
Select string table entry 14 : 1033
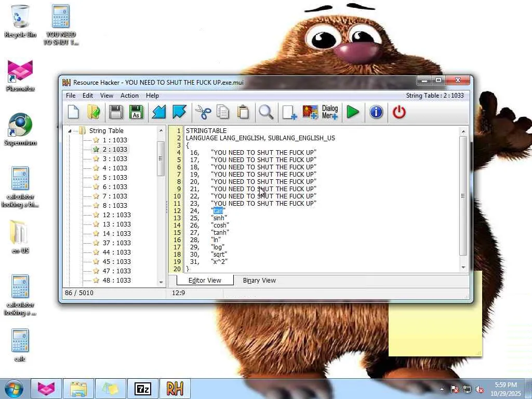tap(116, 233)
